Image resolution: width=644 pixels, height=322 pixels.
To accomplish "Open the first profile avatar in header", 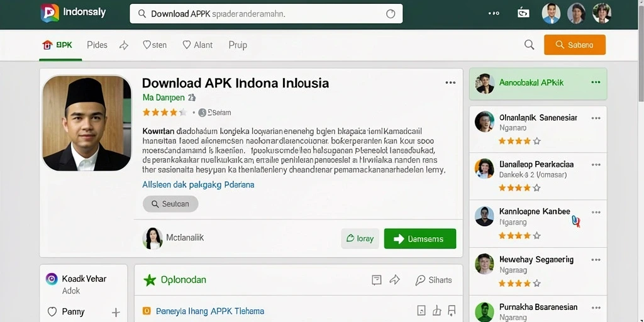I will (x=551, y=13).
